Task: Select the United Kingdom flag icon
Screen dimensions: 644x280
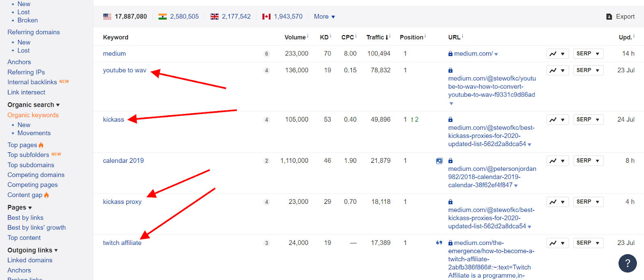Action: (x=215, y=17)
